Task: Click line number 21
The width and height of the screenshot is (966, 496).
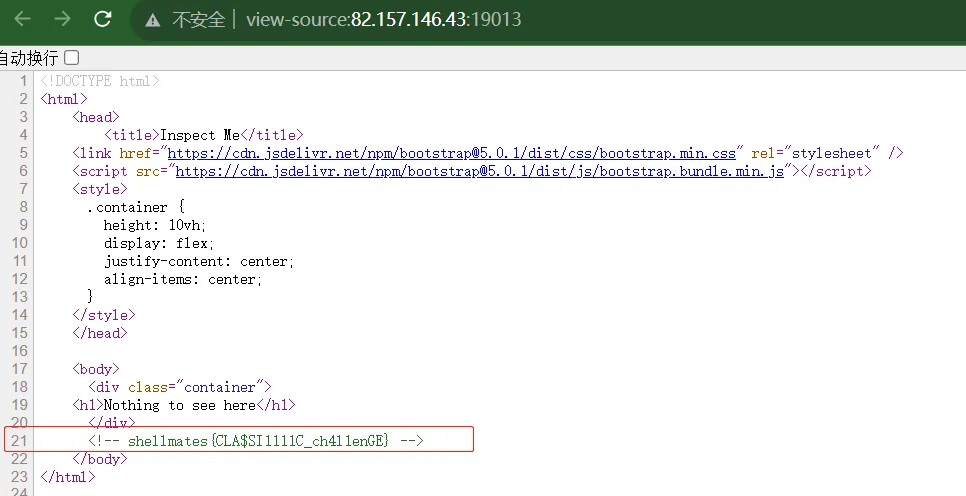Action: 19,441
